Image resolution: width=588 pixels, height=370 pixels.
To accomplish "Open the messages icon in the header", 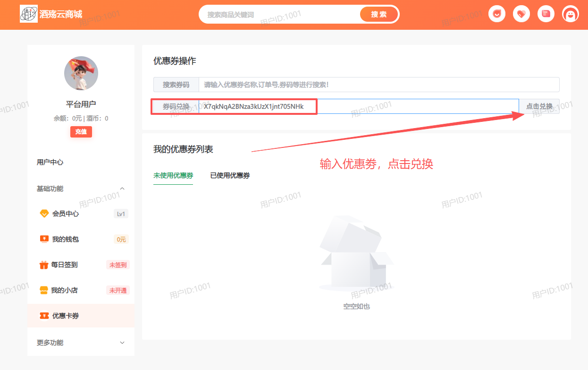I will coord(546,14).
